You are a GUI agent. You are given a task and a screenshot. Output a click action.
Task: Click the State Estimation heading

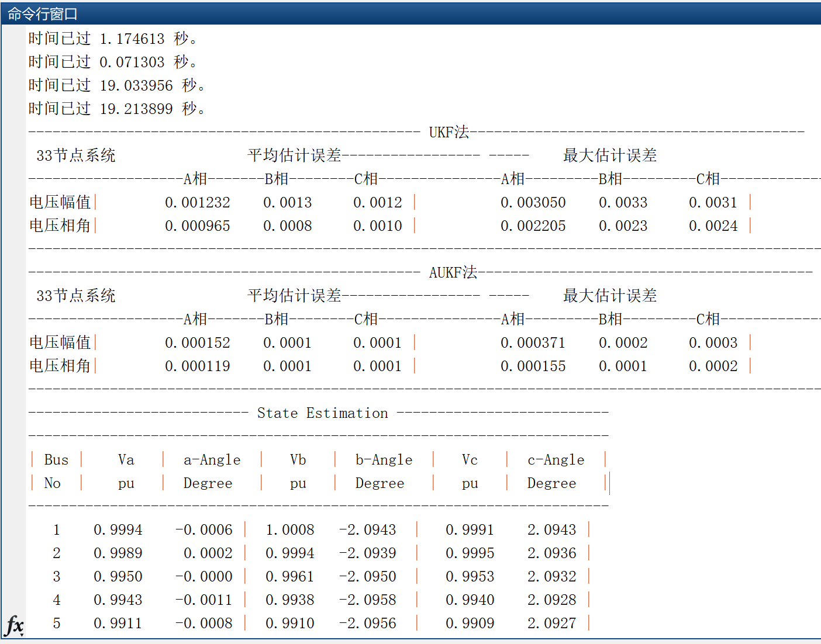(x=323, y=413)
